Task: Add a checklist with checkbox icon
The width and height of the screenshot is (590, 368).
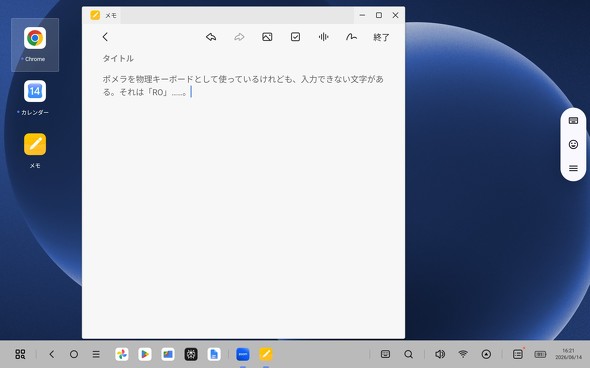Action: pos(295,37)
